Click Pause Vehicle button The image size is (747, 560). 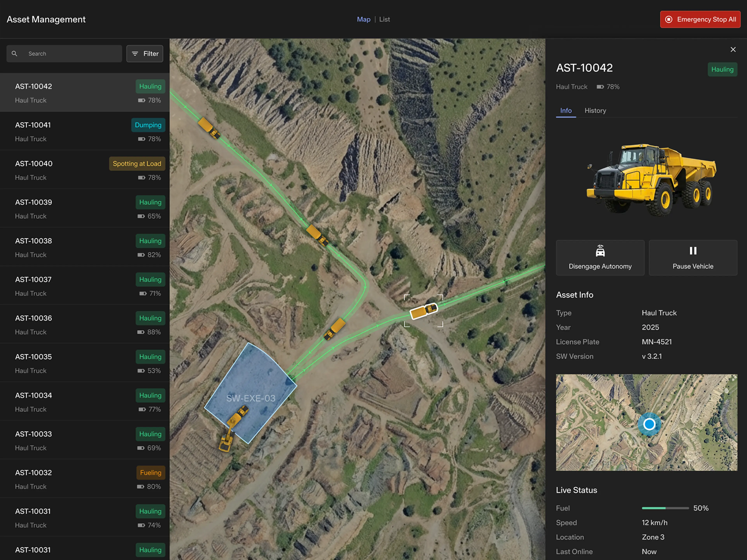(x=693, y=258)
